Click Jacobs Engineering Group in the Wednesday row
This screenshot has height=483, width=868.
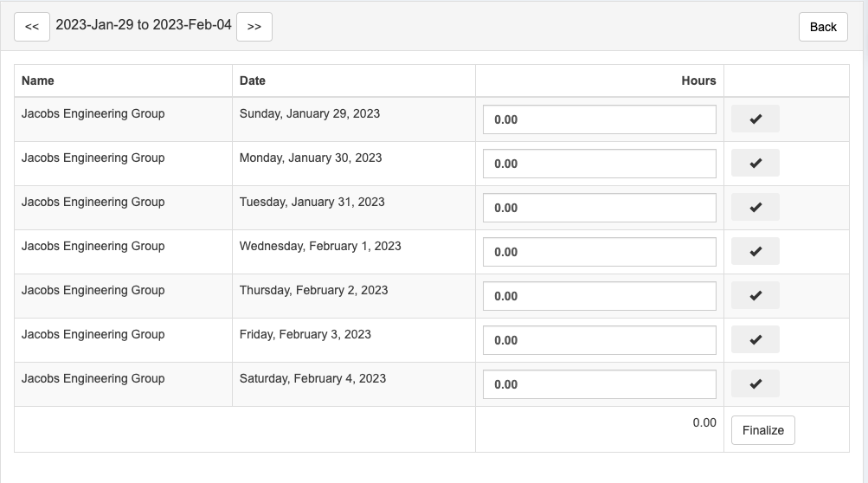pyautogui.click(x=93, y=247)
